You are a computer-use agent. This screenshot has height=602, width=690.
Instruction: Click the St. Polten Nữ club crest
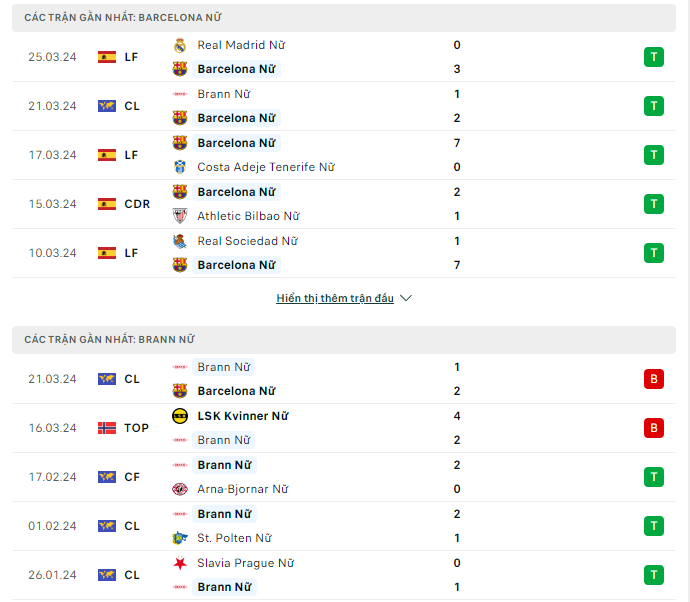[x=180, y=538]
